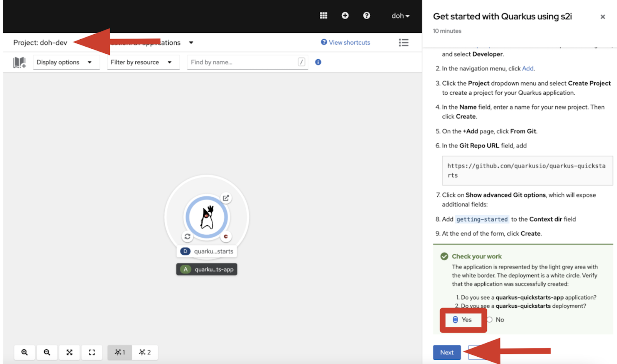
Task: Open URL icon on quarkus deployment
Action: point(226,198)
